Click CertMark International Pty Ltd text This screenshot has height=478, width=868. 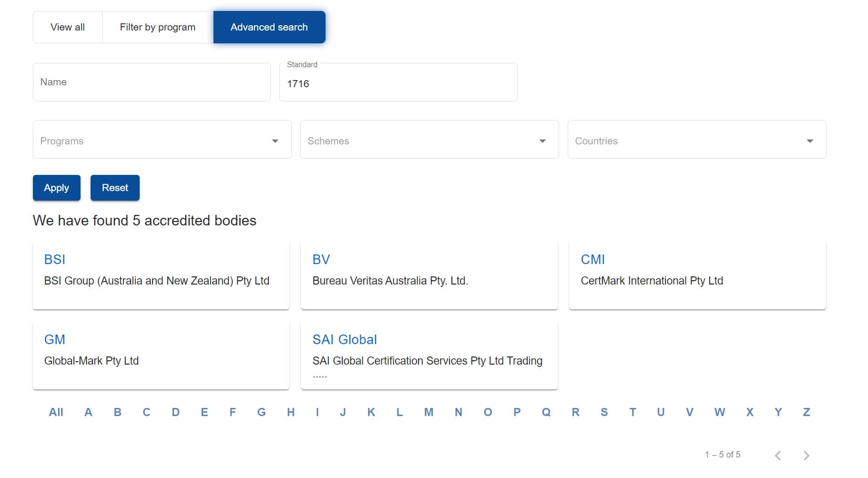click(x=652, y=281)
